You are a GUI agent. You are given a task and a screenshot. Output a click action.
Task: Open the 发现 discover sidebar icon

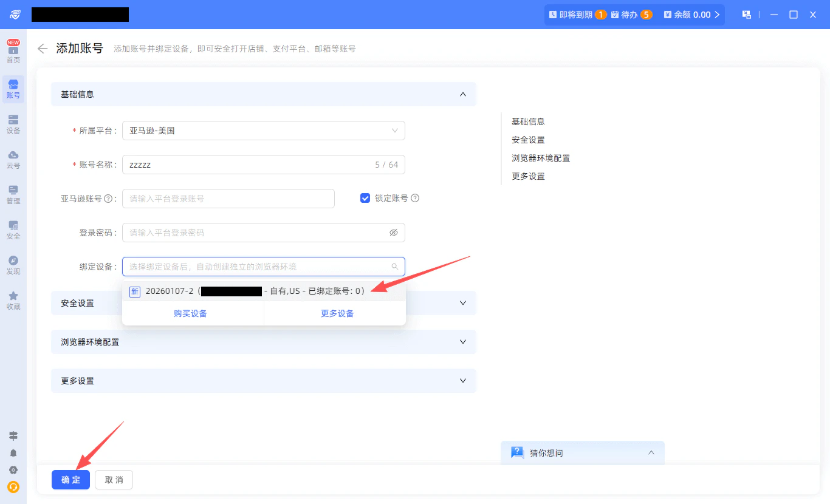tap(13, 265)
